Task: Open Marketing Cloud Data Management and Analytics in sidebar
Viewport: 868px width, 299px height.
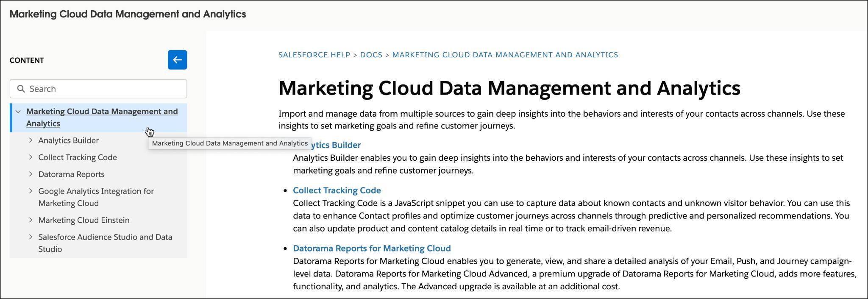Action: point(102,117)
